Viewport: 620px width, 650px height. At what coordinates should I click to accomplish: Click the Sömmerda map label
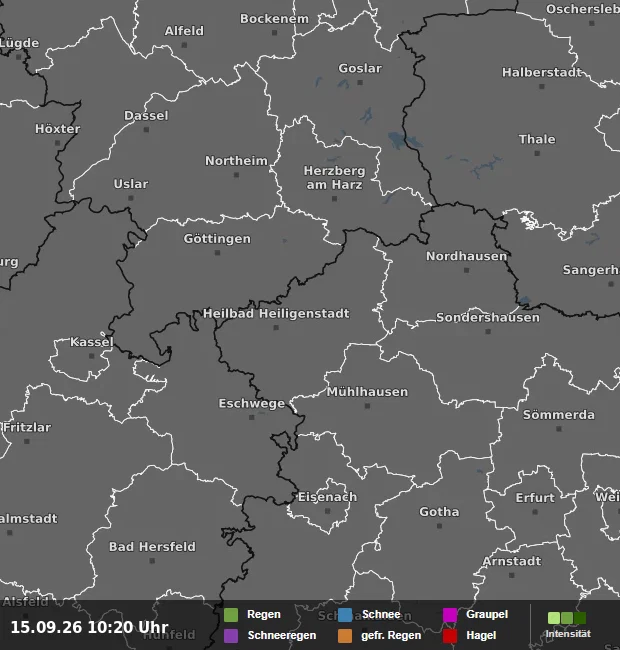tap(559, 415)
